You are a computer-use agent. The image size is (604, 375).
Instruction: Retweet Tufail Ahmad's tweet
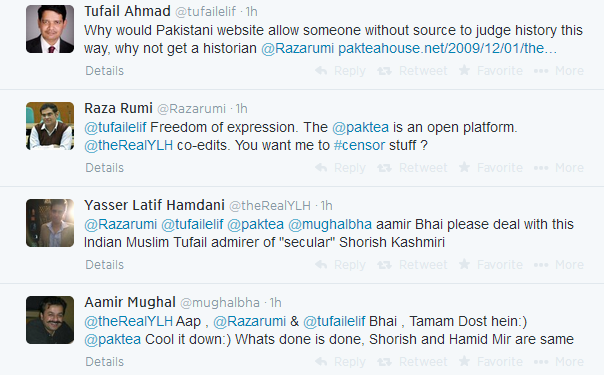(412, 71)
